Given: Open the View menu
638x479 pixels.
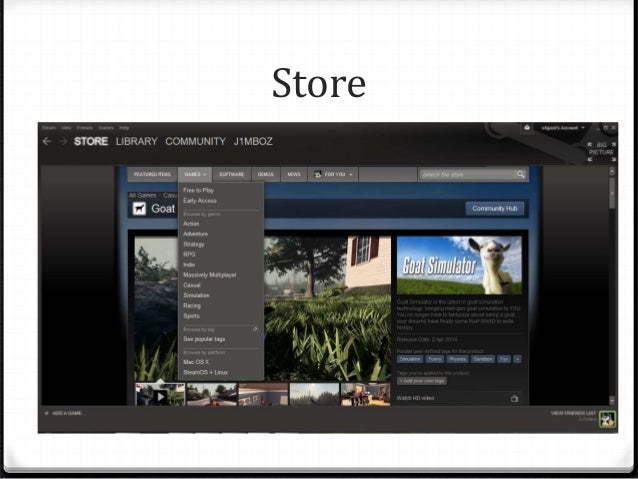Looking at the screenshot, I should click(66, 128).
